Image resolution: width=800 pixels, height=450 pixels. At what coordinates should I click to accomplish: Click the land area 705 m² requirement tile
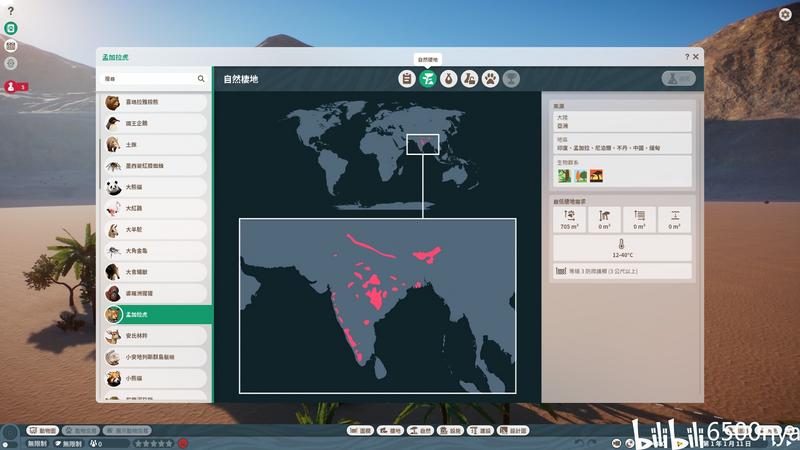[569, 220]
